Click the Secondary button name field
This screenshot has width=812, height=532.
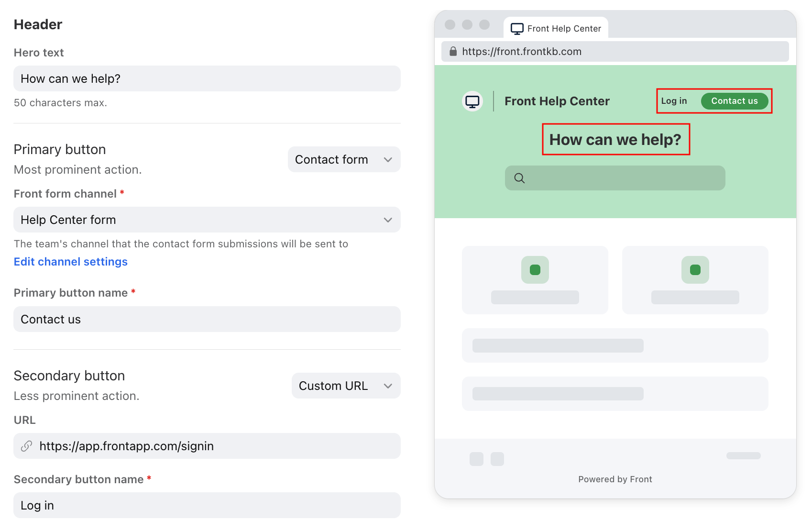(207, 505)
